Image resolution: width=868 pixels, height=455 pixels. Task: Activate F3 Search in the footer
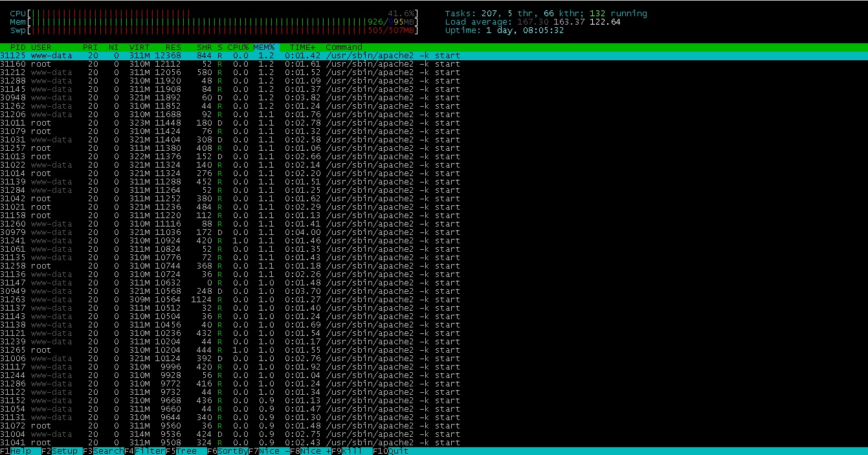click(104, 451)
